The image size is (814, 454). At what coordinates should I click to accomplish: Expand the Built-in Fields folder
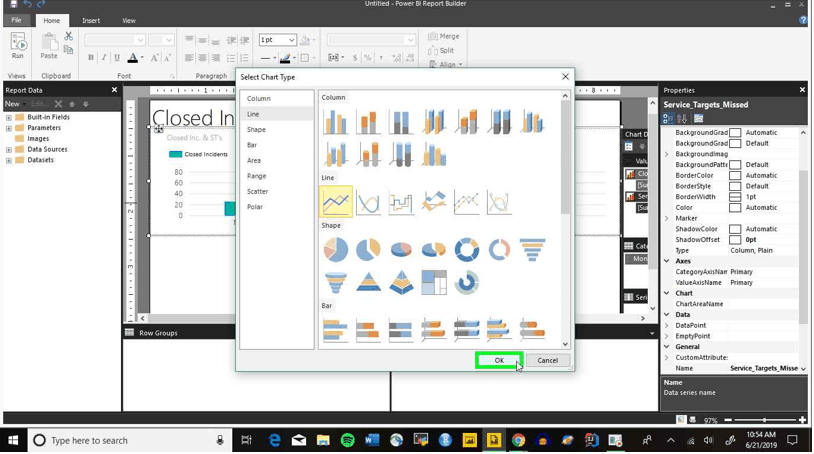click(9, 117)
